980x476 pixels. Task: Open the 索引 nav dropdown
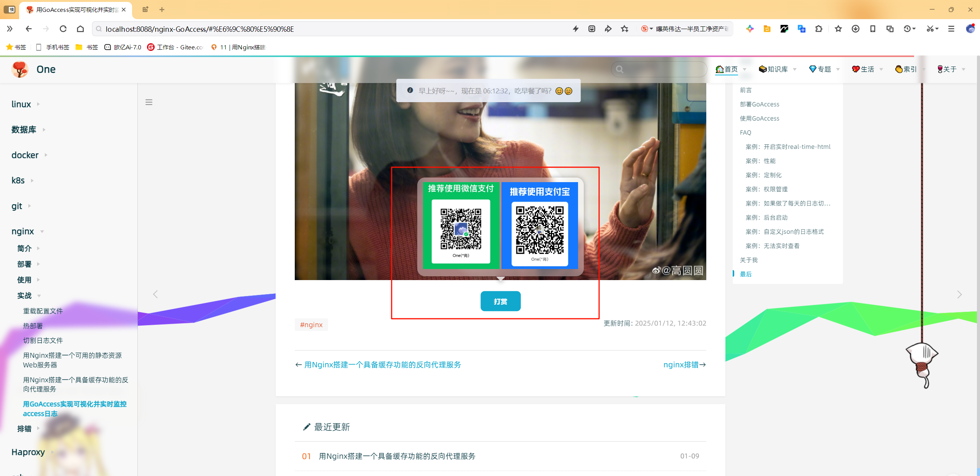pos(910,69)
